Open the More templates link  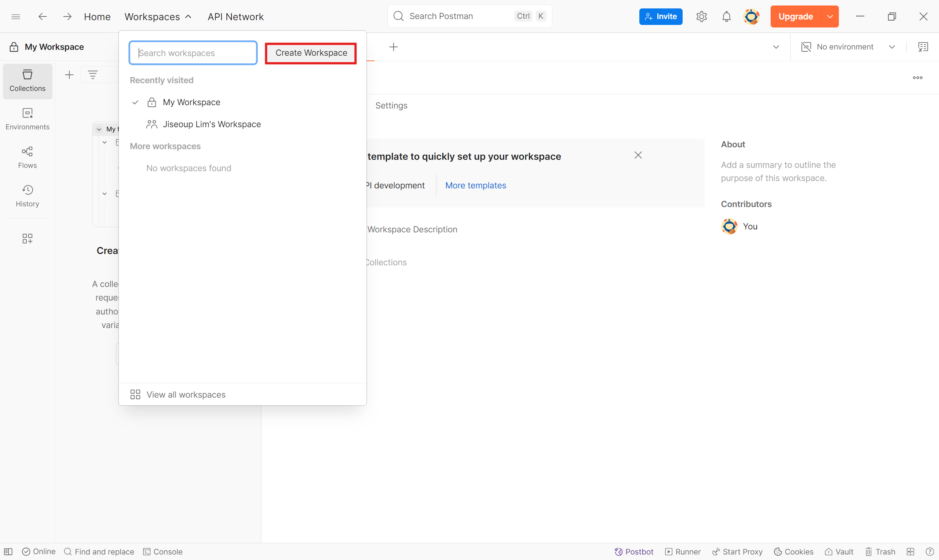coord(475,185)
